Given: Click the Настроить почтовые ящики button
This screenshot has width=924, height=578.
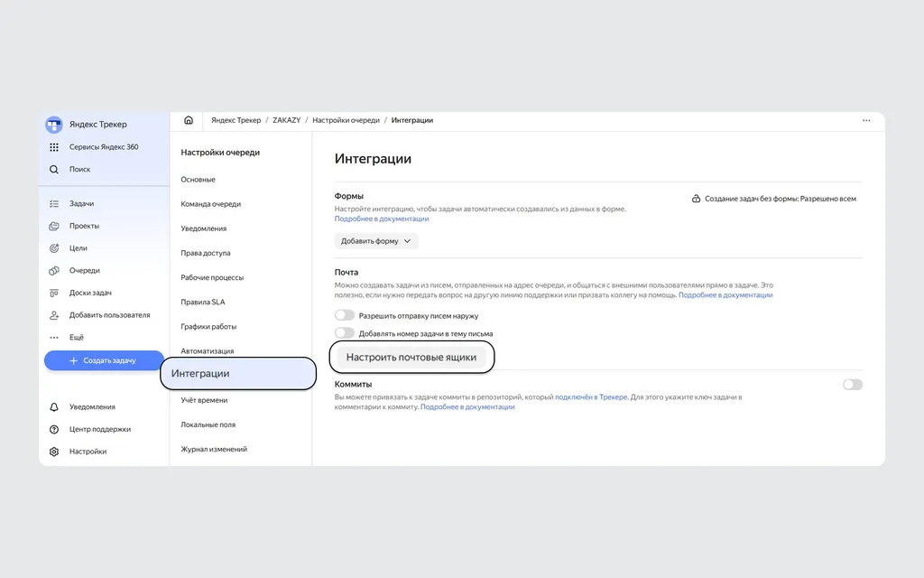Looking at the screenshot, I should 411,357.
